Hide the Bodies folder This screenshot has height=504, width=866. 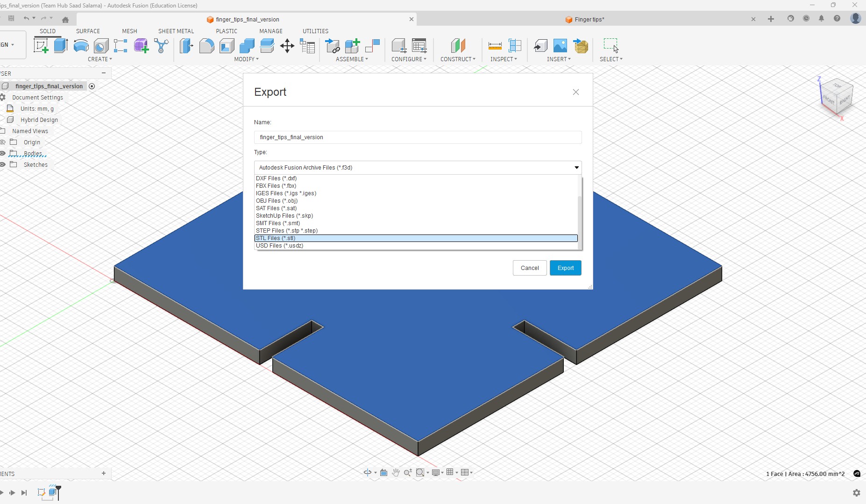3,153
